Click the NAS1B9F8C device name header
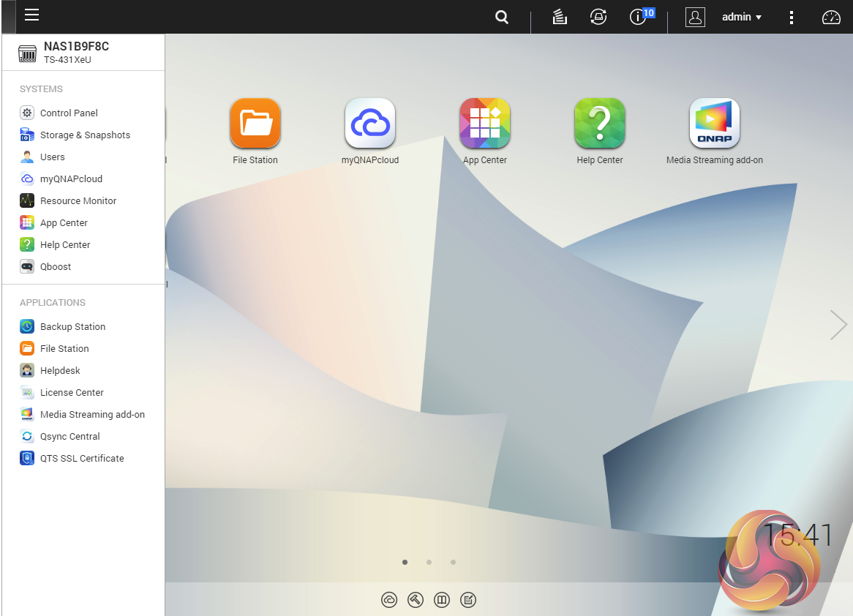 click(76, 46)
